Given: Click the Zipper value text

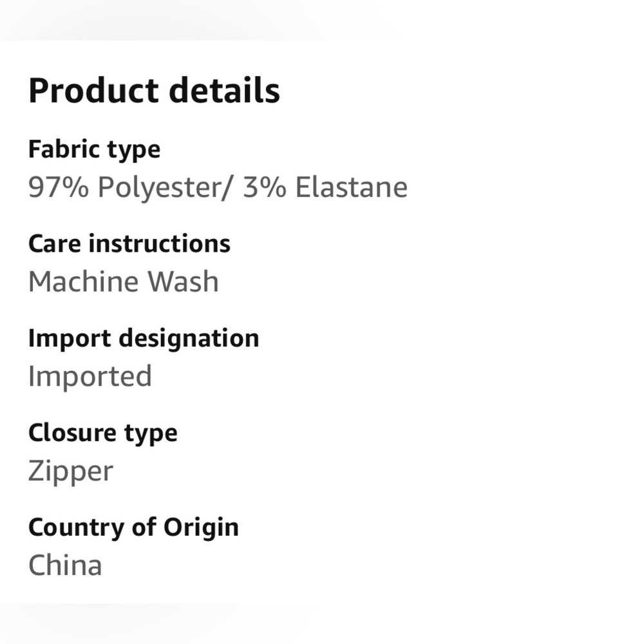Looking at the screenshot, I should pos(71,471).
